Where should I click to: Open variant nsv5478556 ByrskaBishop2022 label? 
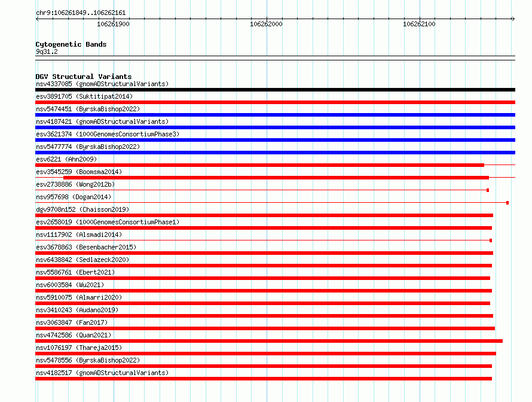click(88, 360)
